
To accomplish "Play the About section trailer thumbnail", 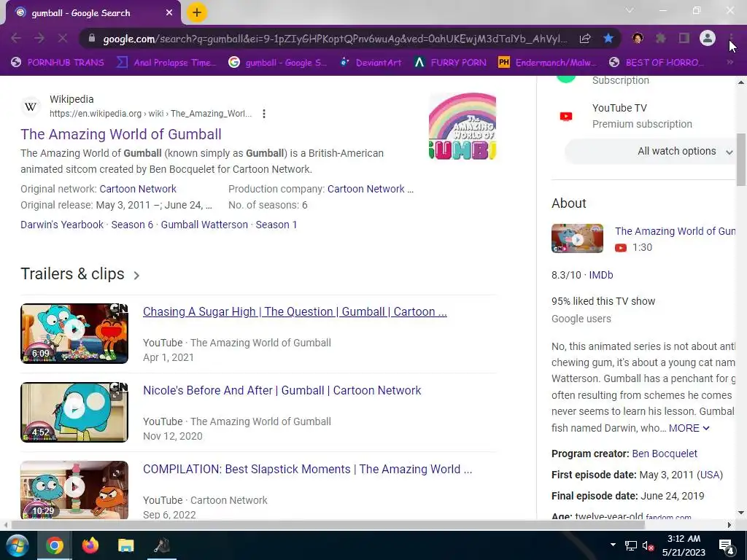I will click(578, 238).
